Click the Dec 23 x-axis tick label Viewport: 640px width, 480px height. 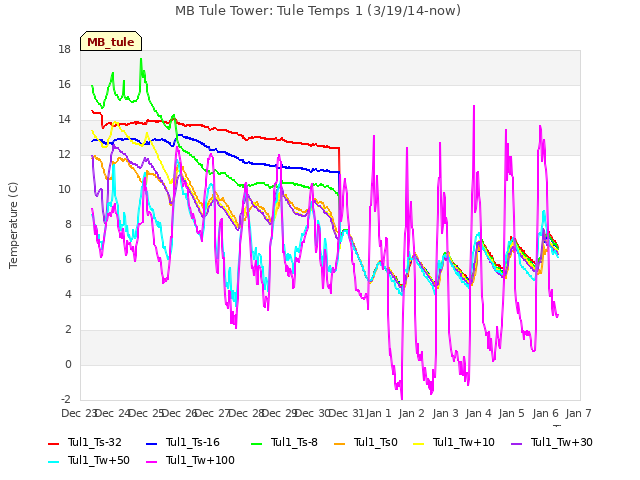pos(78,413)
